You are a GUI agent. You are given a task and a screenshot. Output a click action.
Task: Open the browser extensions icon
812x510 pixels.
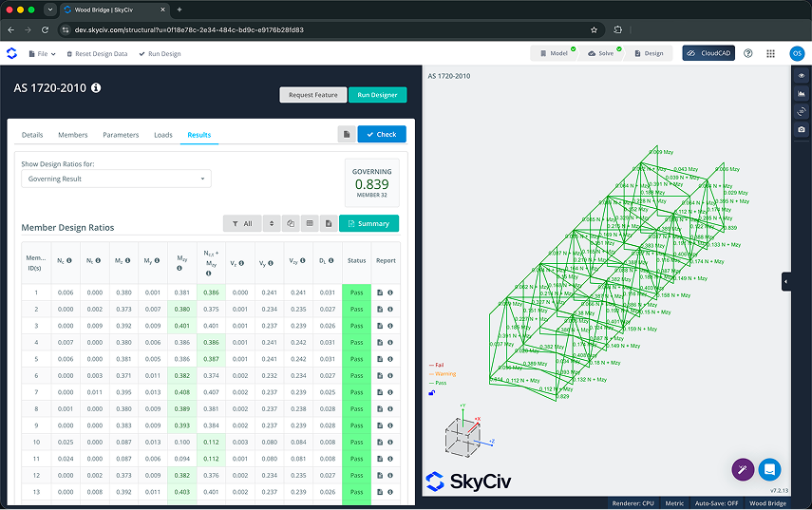[x=618, y=30]
